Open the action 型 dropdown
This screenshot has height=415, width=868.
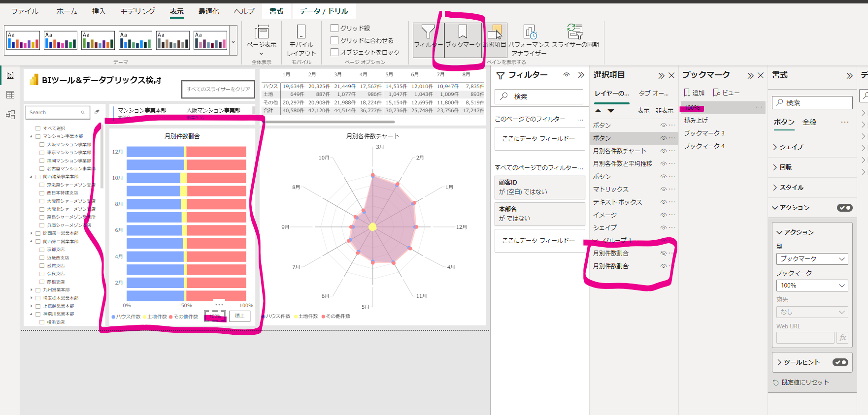coord(812,258)
